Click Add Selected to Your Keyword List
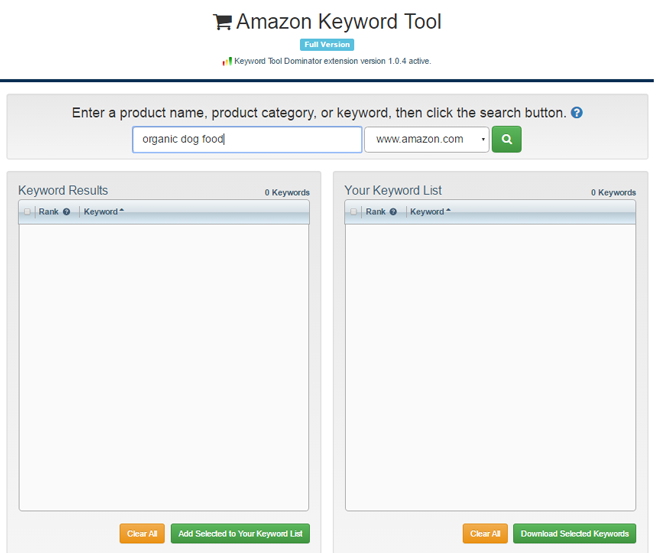This screenshot has width=658, height=553. [x=240, y=533]
